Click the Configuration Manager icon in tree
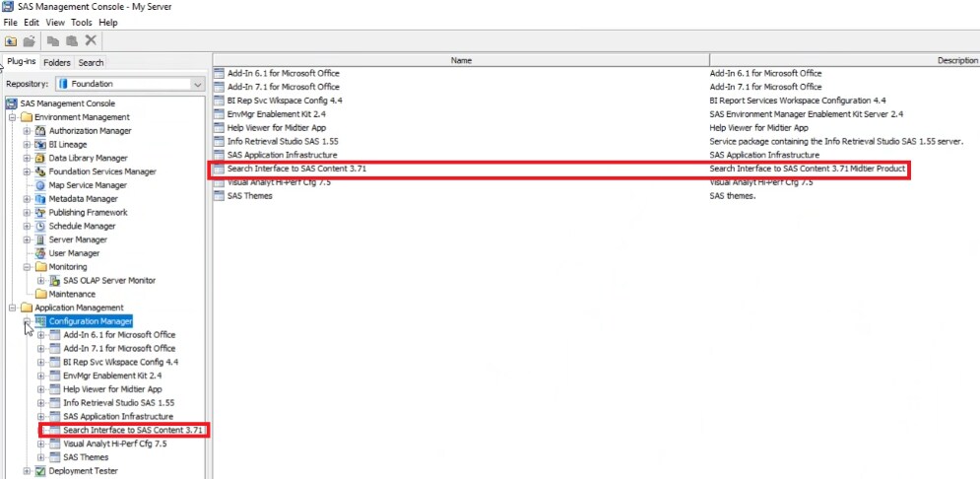Viewport: 980px width, 479px height. pos(40,321)
